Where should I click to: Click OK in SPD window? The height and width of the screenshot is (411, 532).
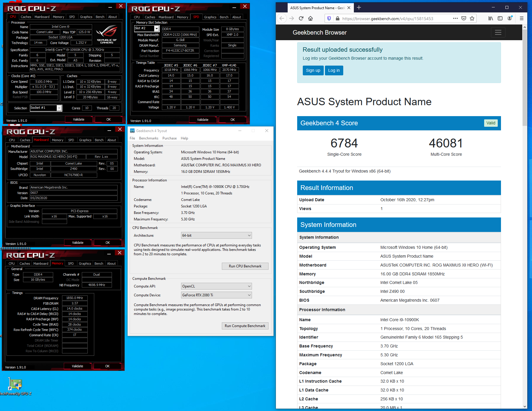pos(233,120)
